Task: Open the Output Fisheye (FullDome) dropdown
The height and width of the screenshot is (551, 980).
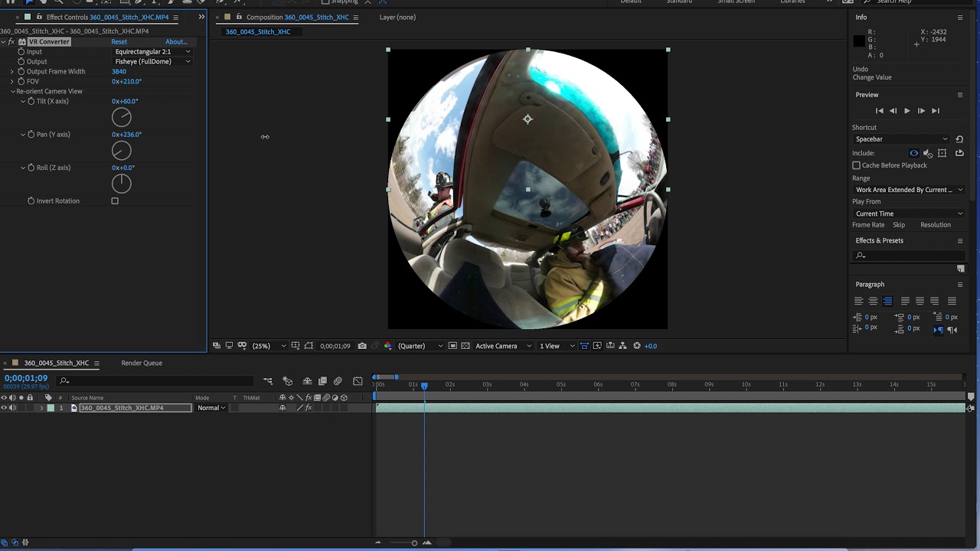Action: point(152,61)
